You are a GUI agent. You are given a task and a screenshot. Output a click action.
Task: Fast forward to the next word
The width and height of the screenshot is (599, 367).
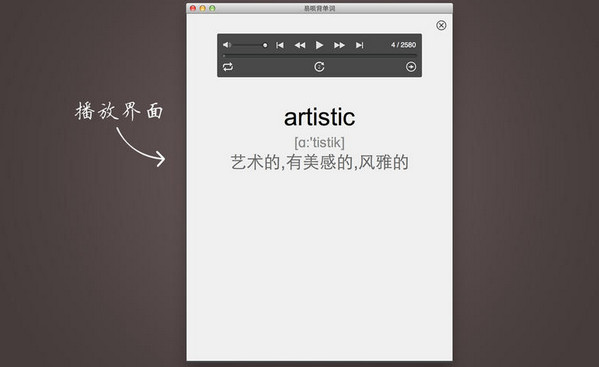coord(339,45)
